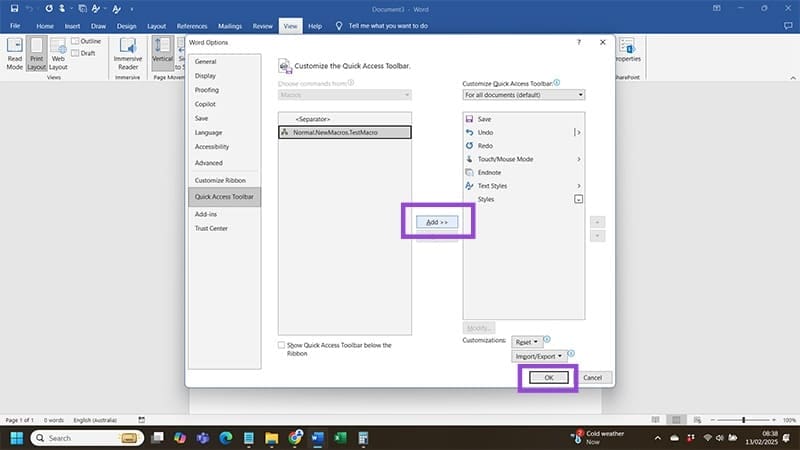Launch Immersive Reader
Image resolution: width=800 pixels, height=450 pixels.
127,55
